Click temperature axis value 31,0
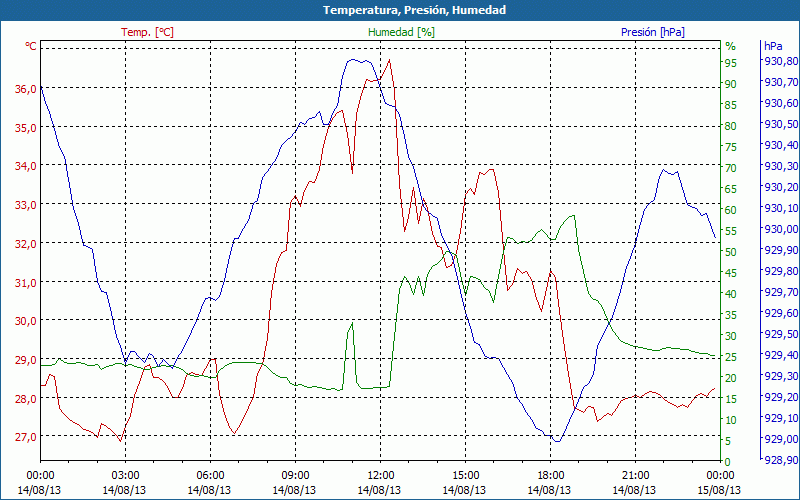800x500 pixels. pyautogui.click(x=25, y=282)
